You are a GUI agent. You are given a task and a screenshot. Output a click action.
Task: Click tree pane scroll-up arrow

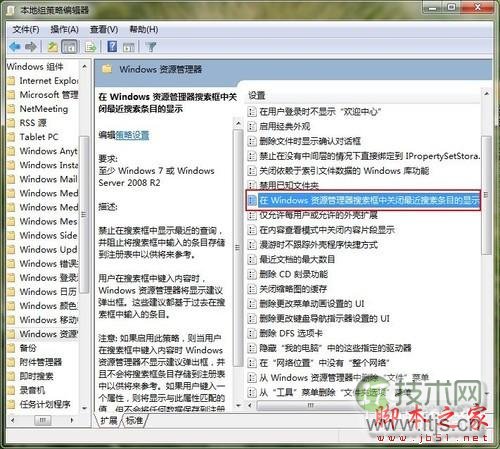click(84, 67)
